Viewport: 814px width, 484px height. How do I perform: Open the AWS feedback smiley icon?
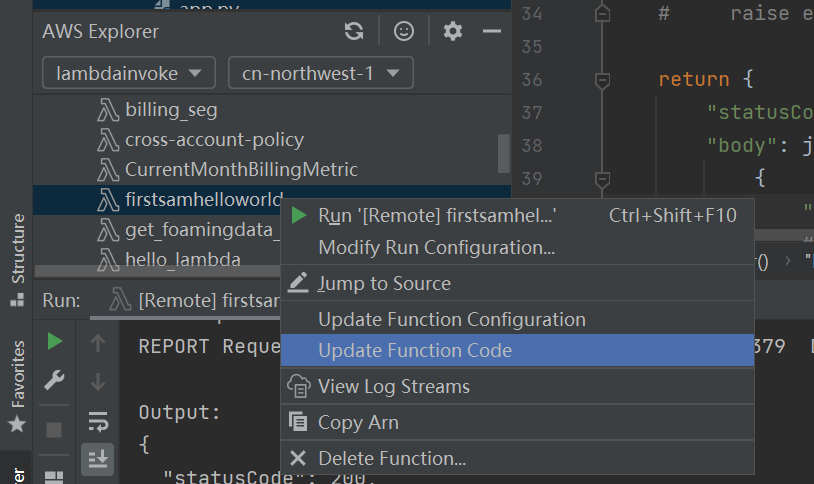[x=404, y=32]
